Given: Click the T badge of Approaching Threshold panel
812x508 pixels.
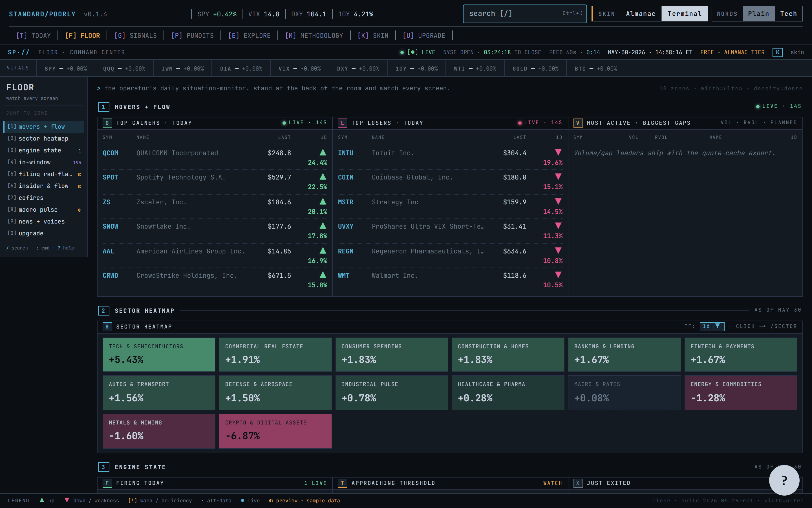Looking at the screenshot, I should (x=342, y=483).
